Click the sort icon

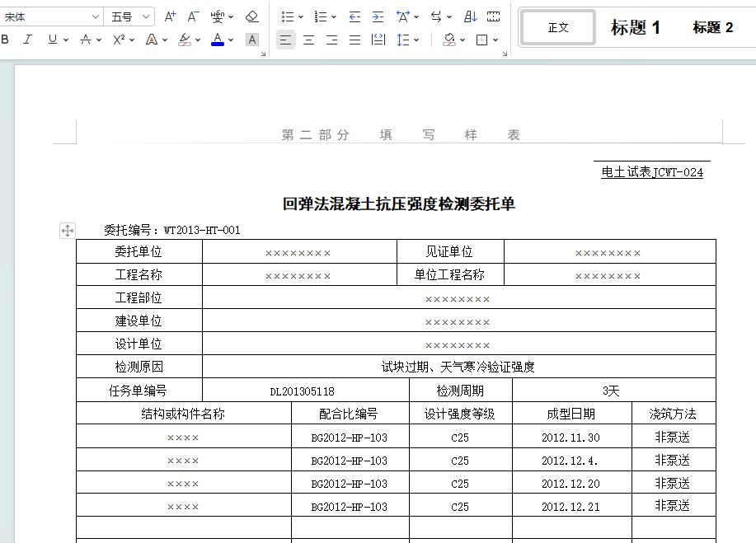(470, 16)
